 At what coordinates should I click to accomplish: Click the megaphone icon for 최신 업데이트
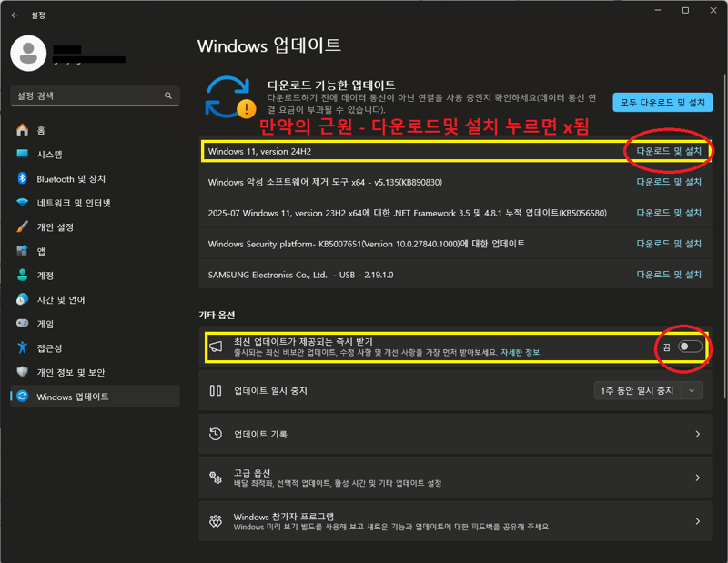click(216, 347)
